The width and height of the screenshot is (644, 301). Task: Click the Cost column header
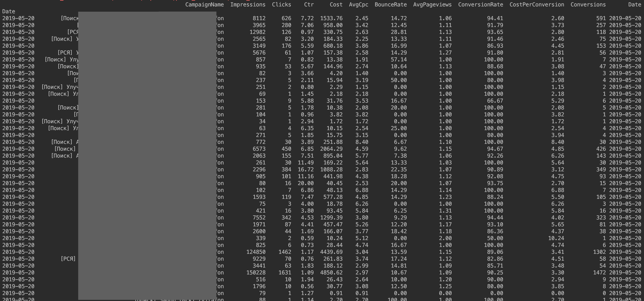pos(336,5)
